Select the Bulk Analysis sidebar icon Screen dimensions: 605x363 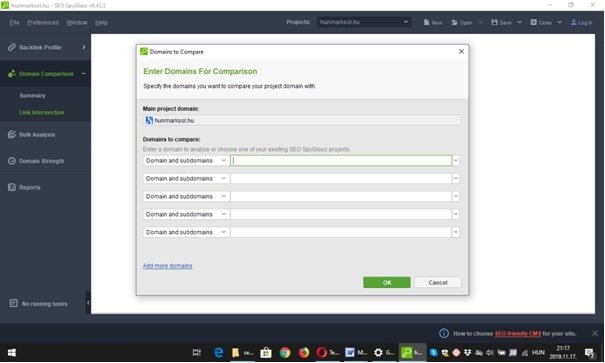click(x=12, y=134)
